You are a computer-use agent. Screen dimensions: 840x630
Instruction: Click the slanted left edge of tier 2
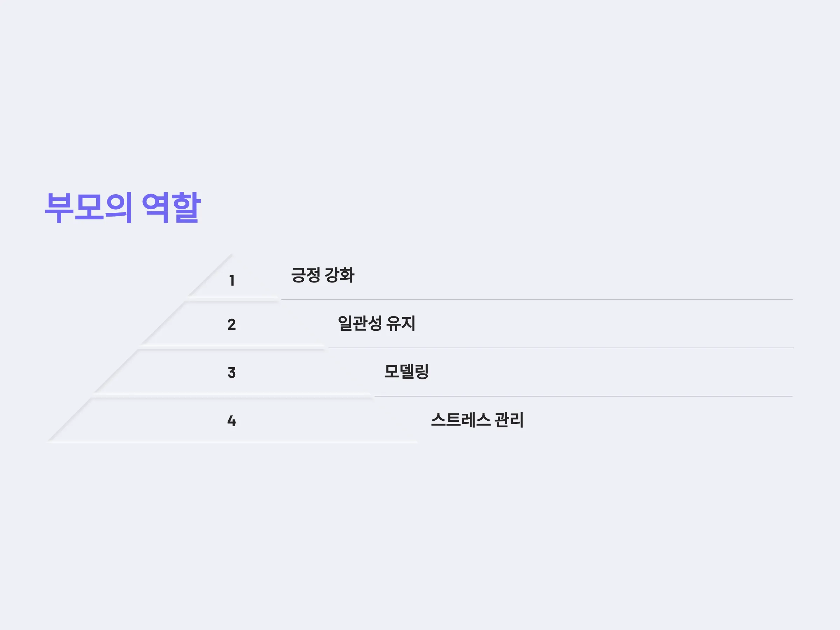click(x=162, y=323)
